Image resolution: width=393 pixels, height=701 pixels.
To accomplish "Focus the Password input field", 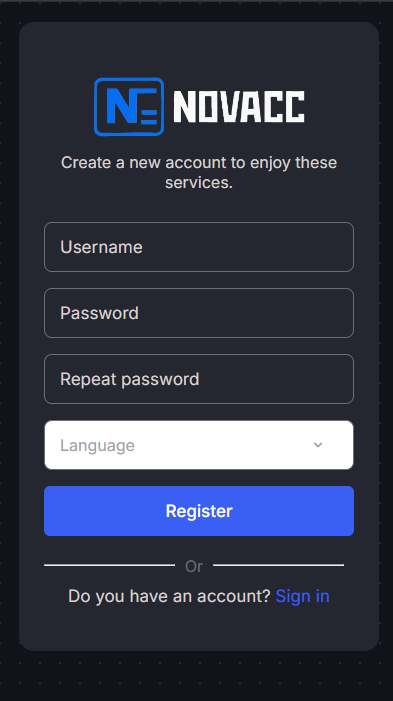I will click(x=199, y=313).
